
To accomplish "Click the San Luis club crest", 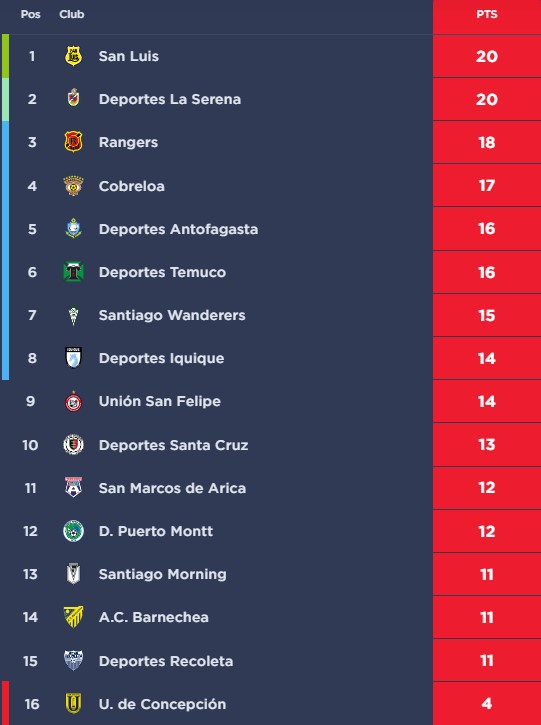I will click(x=73, y=56).
